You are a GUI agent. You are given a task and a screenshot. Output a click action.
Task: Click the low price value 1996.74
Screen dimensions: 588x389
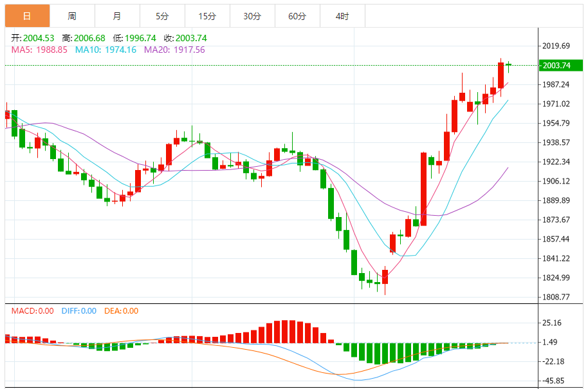coord(140,38)
